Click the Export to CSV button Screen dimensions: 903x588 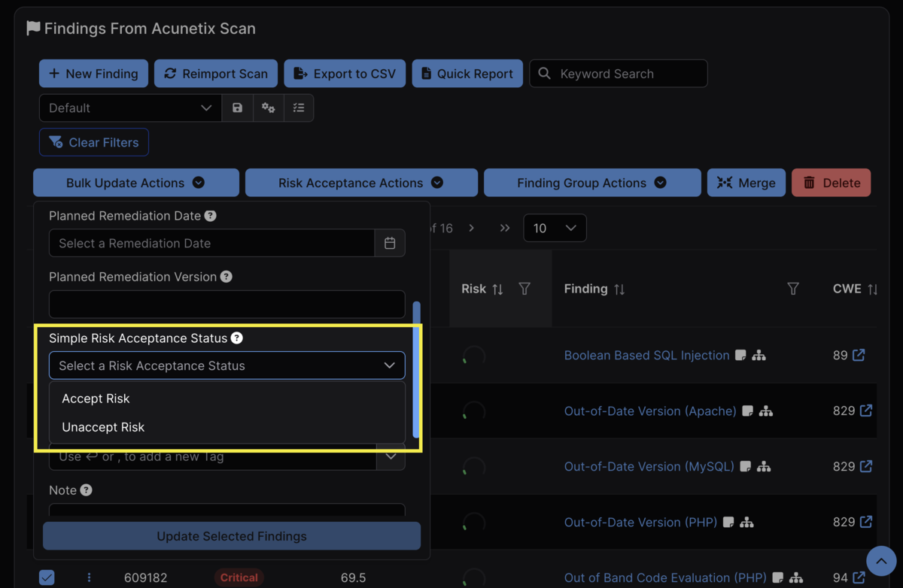pyautogui.click(x=345, y=73)
